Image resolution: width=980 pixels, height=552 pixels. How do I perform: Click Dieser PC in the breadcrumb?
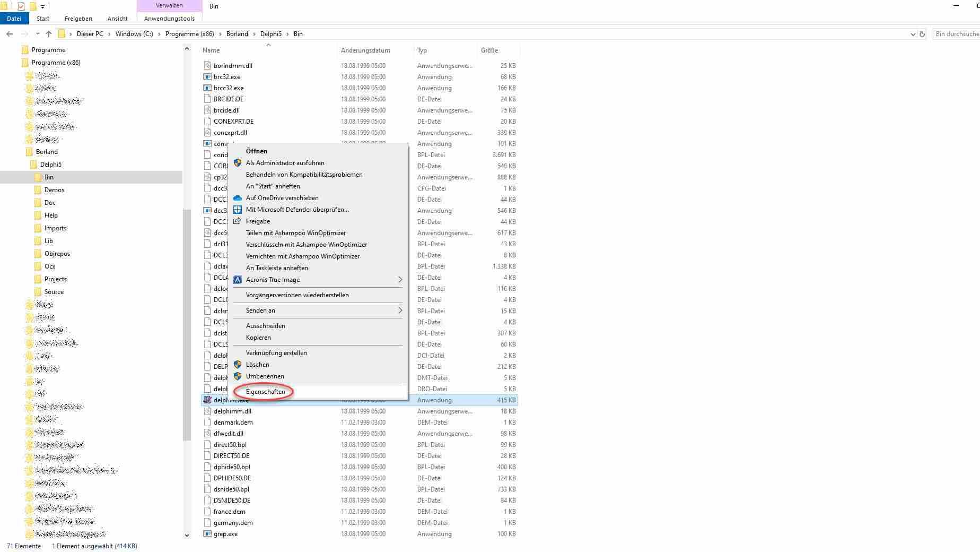coord(90,34)
